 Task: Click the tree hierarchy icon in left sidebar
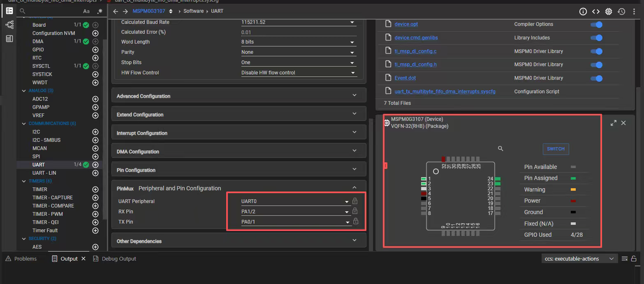coord(9,25)
